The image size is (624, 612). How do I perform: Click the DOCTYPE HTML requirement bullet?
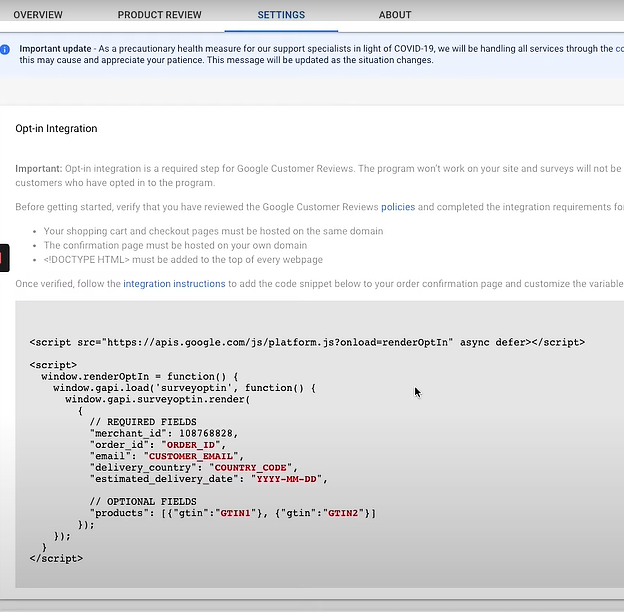183,260
